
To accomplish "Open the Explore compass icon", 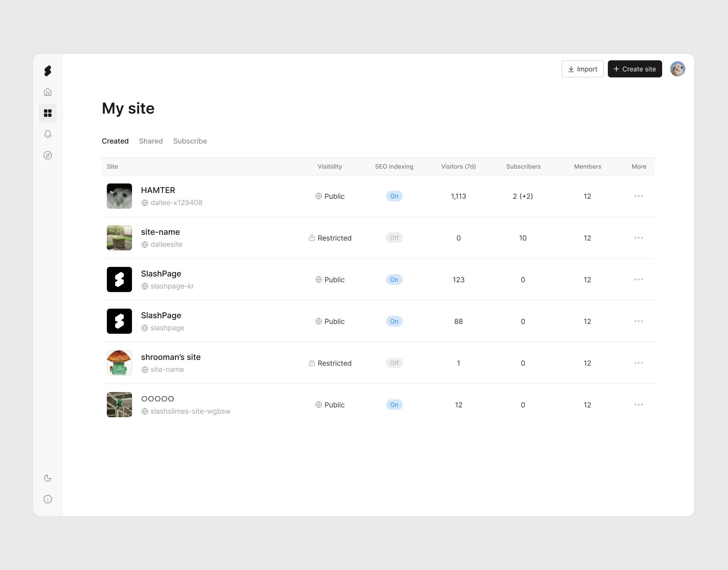I will pyautogui.click(x=48, y=155).
